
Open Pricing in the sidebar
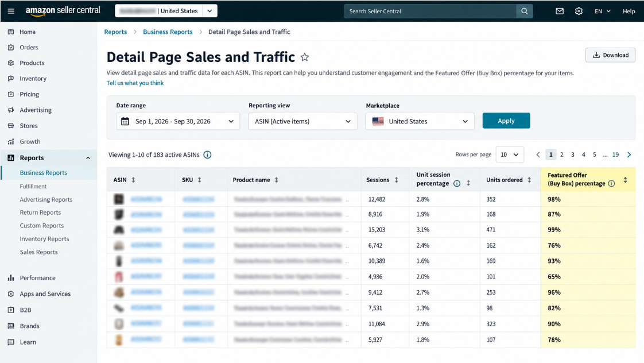point(29,94)
